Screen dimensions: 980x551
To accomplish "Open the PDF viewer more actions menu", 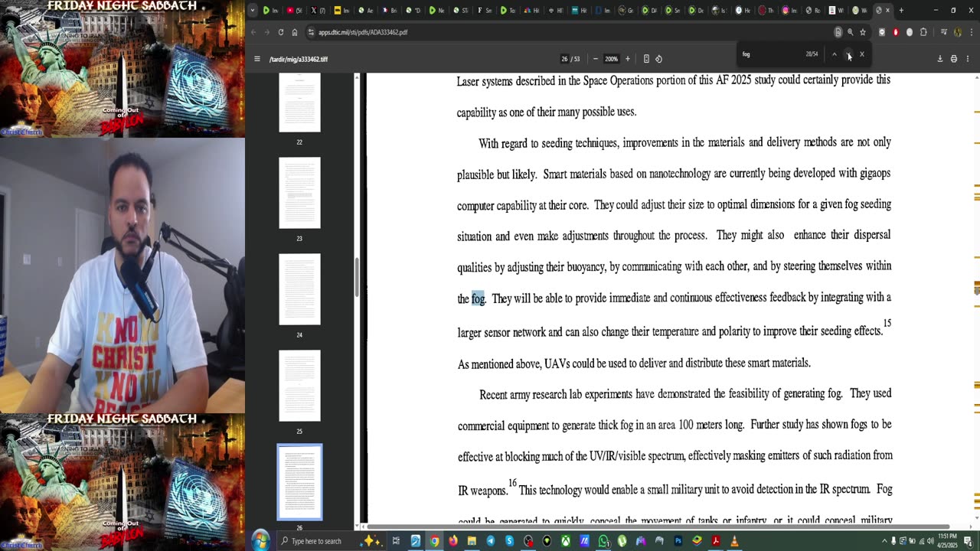I will (x=968, y=59).
